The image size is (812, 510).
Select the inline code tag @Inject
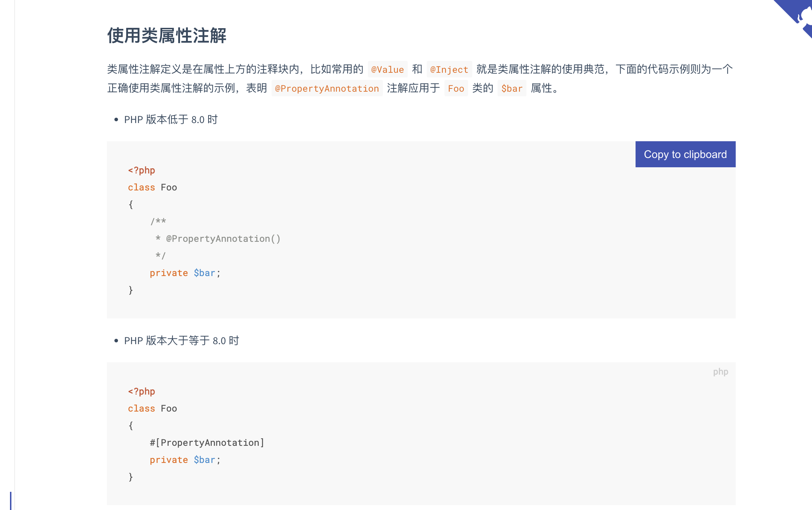pos(449,70)
